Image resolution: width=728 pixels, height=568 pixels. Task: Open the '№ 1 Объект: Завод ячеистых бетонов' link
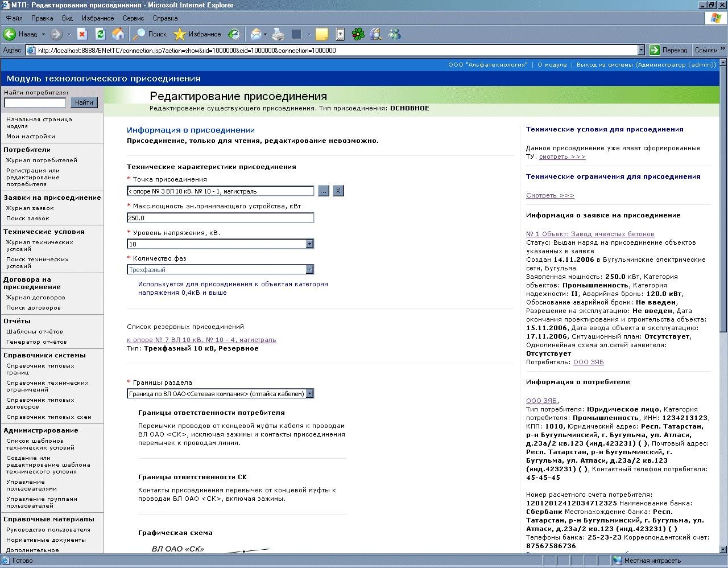[x=590, y=234]
